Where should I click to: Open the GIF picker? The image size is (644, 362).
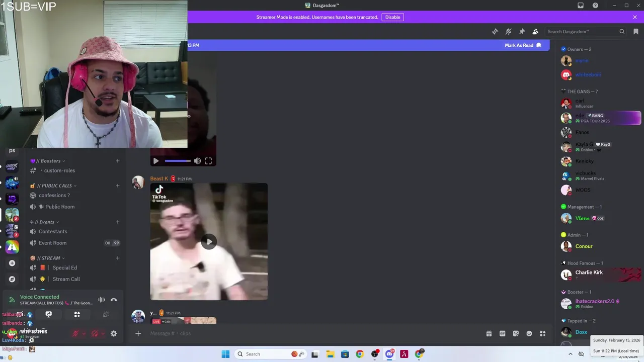pos(502,333)
